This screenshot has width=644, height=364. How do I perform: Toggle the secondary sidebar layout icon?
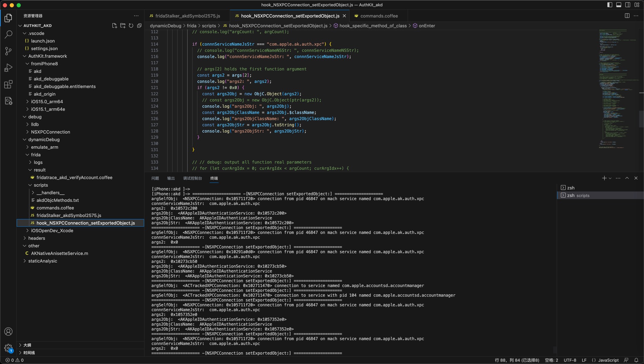tap(628, 5)
